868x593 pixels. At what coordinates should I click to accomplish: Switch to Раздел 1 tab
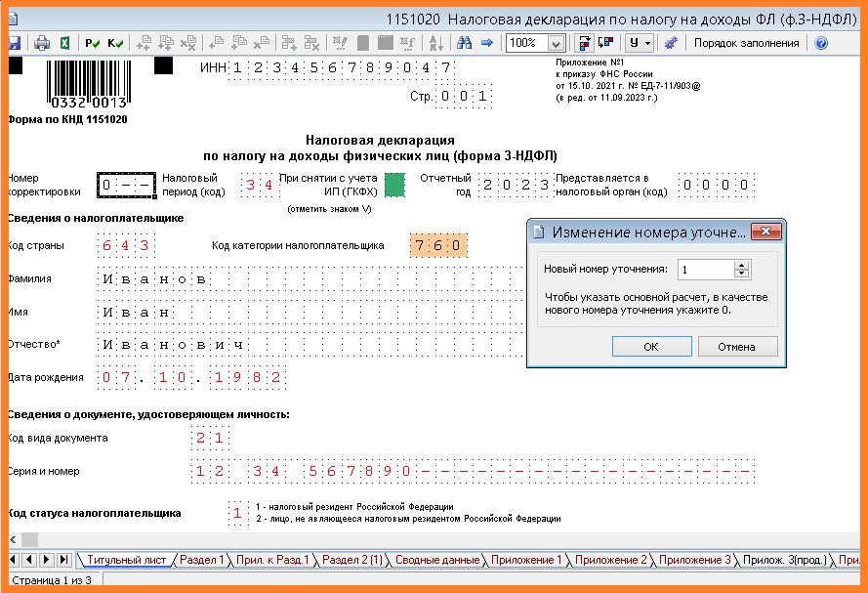201,560
